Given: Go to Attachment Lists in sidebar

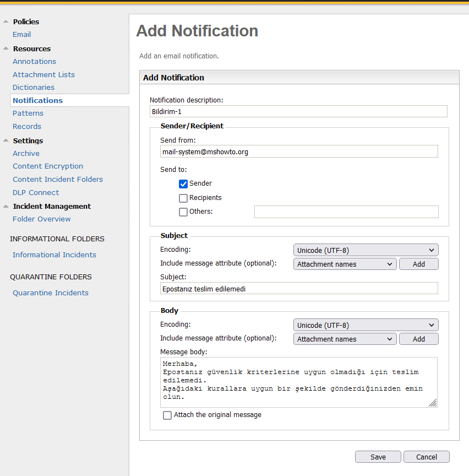Looking at the screenshot, I should (43, 75).
